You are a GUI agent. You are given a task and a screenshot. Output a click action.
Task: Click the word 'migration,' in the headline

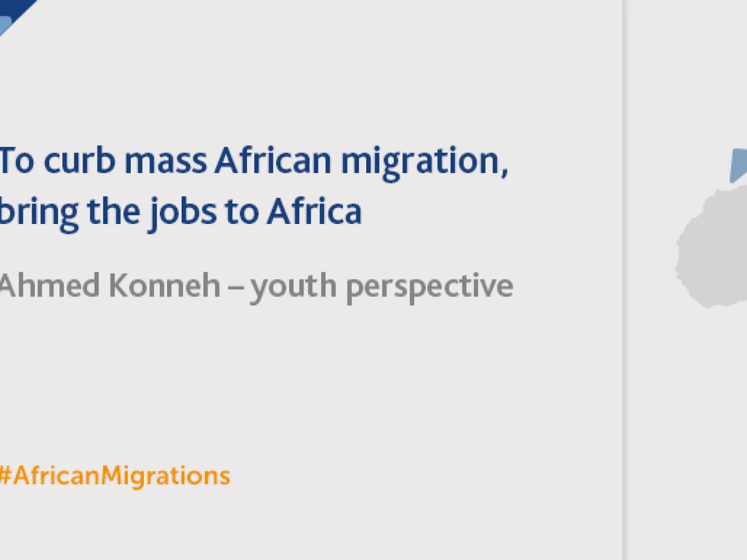point(424,162)
